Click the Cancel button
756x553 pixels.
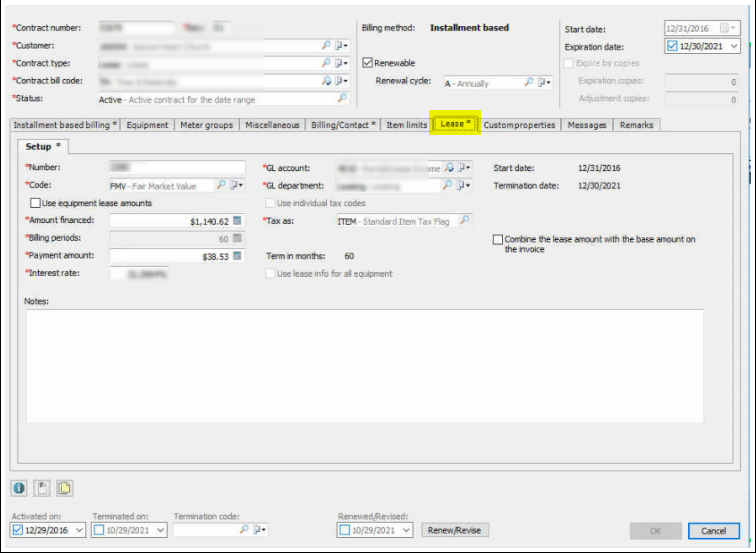click(x=713, y=531)
